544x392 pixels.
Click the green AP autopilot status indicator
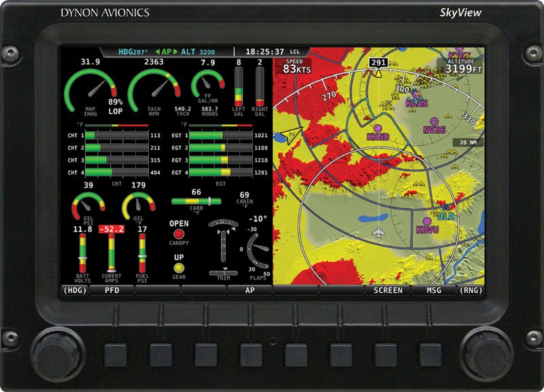(167, 52)
